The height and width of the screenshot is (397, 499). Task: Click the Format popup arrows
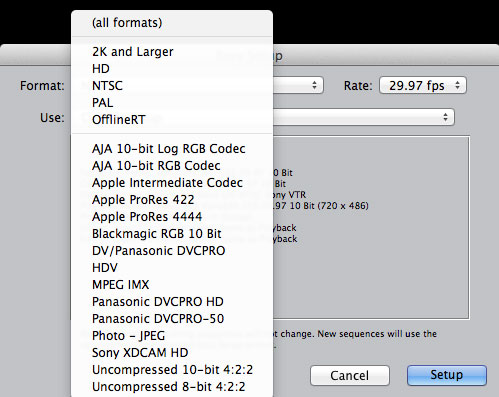[x=314, y=85]
